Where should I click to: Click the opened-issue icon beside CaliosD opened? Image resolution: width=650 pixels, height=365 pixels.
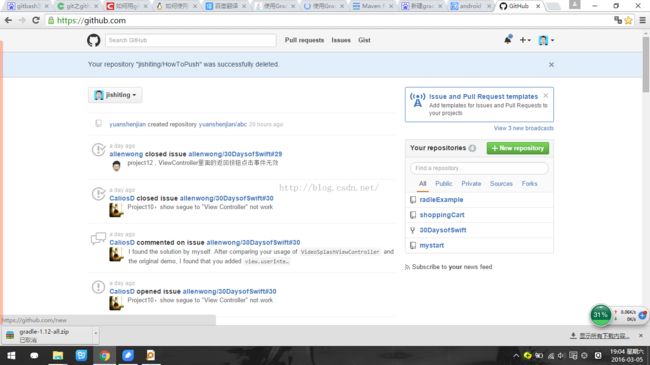98,287
